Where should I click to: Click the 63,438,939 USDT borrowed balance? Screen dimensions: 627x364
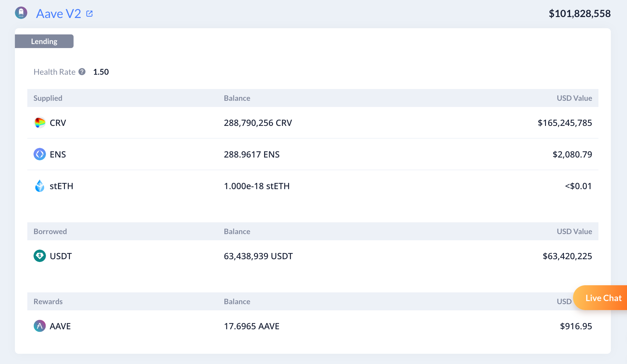pyautogui.click(x=258, y=256)
